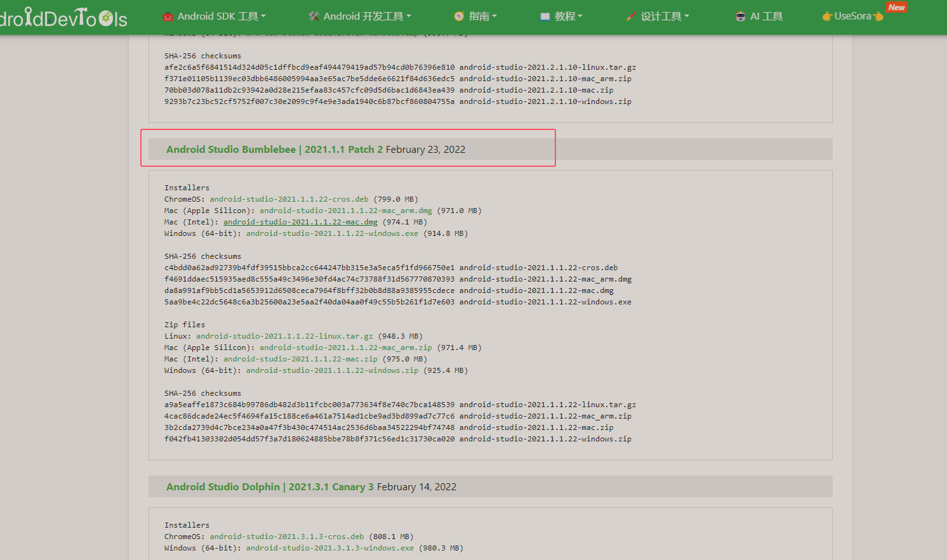Click the checksum starting a9a5eaffe1873
947x560 pixels.
pos(310,405)
